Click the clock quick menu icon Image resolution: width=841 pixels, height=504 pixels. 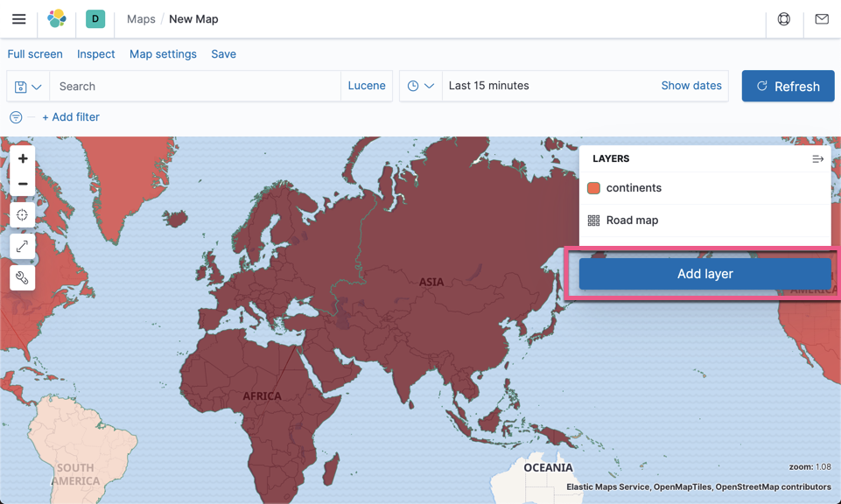coord(413,86)
